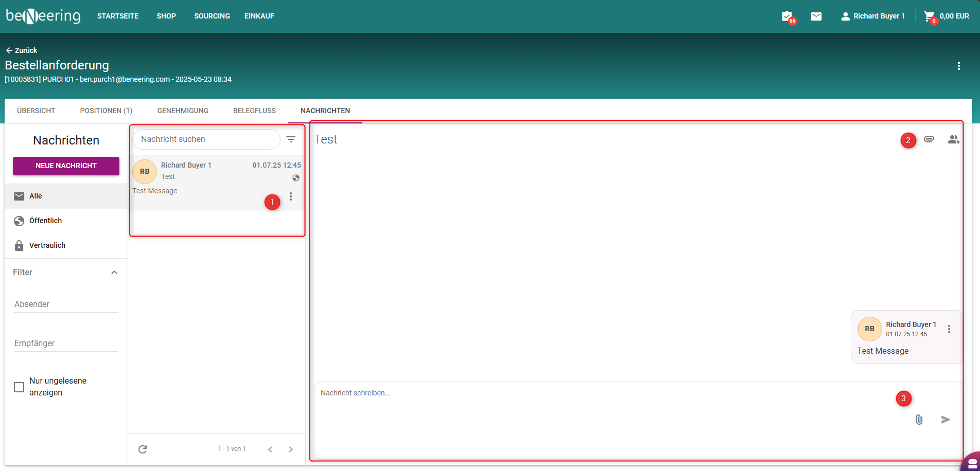Open the SOURCING menu item
The image size is (980, 471).
(x=212, y=16)
